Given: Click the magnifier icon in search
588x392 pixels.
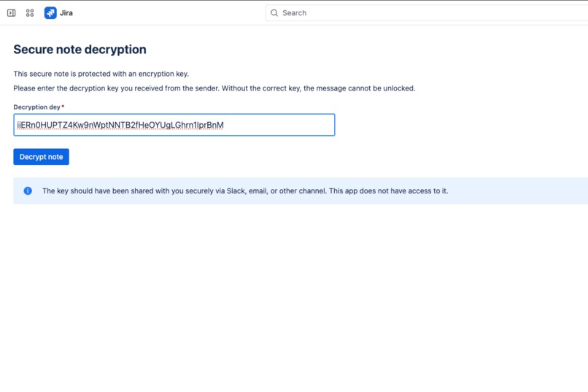Looking at the screenshot, I should coord(274,13).
